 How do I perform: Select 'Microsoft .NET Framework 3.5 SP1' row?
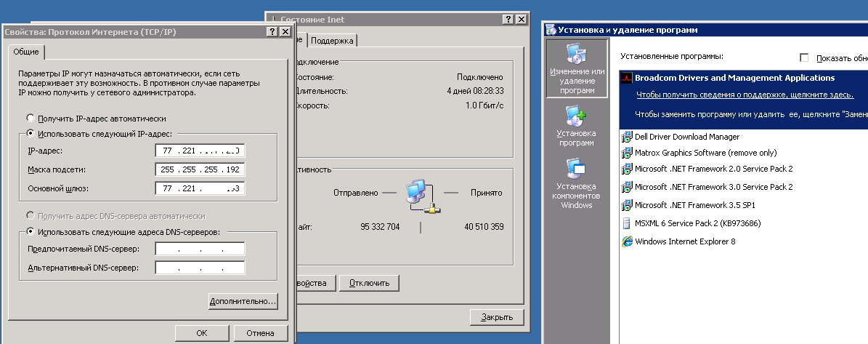pyautogui.click(x=694, y=206)
